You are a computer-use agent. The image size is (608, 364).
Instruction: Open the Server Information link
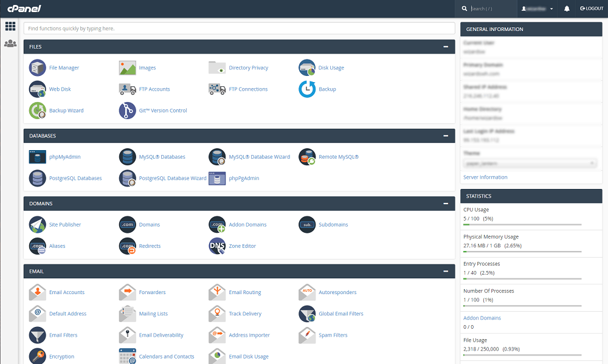pyautogui.click(x=485, y=177)
